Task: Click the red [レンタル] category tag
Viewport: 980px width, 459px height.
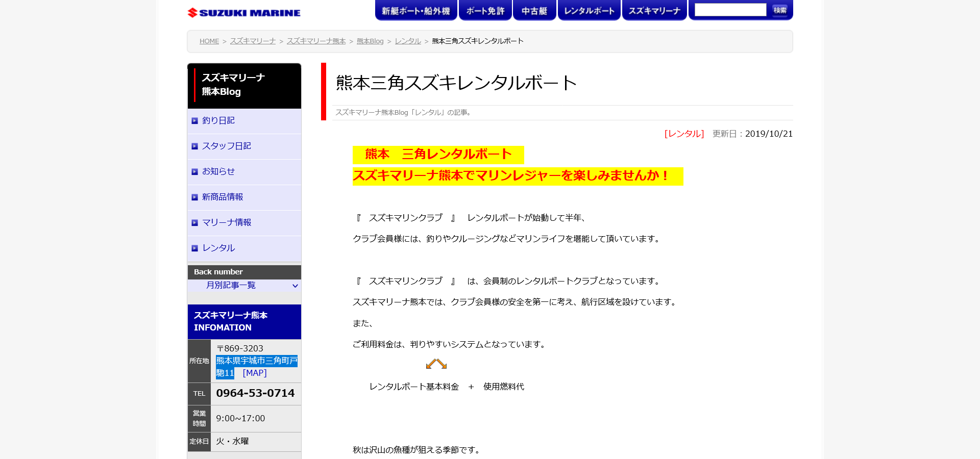Action: click(684, 134)
